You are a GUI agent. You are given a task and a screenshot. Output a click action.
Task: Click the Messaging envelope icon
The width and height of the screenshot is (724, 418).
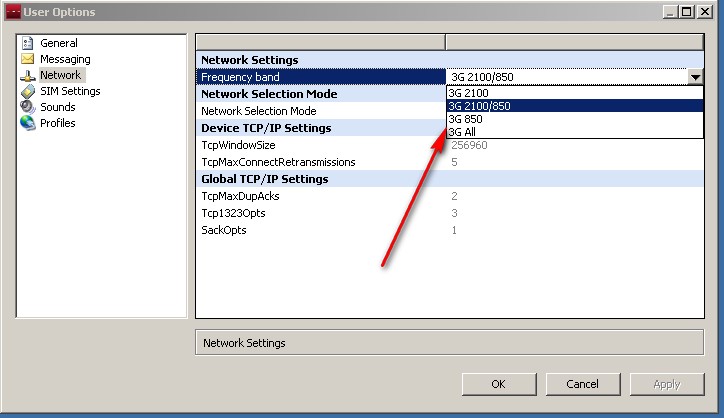pos(28,59)
